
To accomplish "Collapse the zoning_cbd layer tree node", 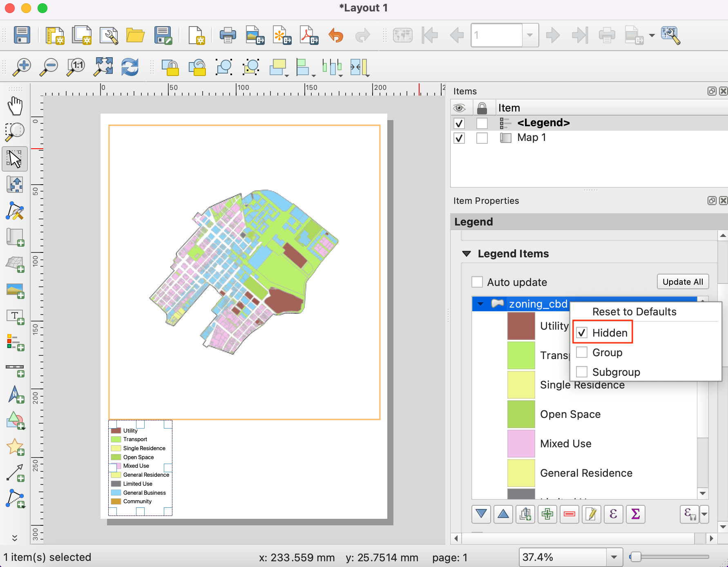I will 480,304.
